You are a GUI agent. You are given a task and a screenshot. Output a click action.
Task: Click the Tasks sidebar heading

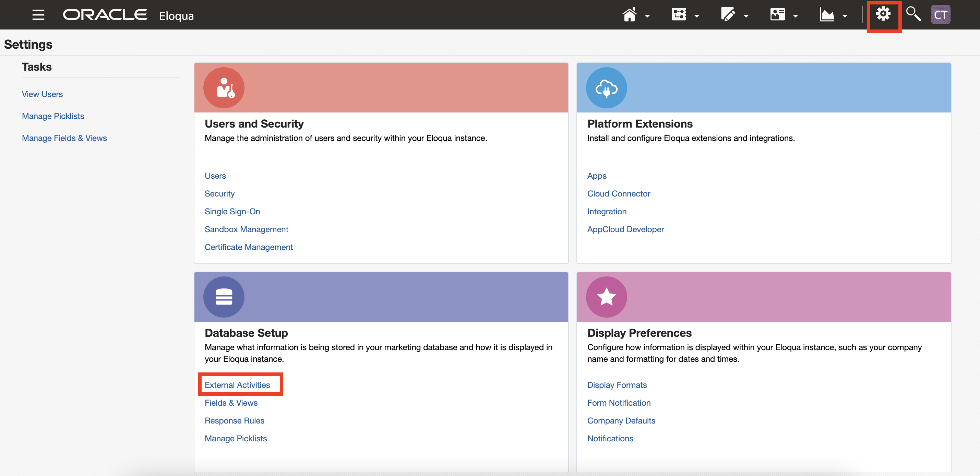coord(37,67)
